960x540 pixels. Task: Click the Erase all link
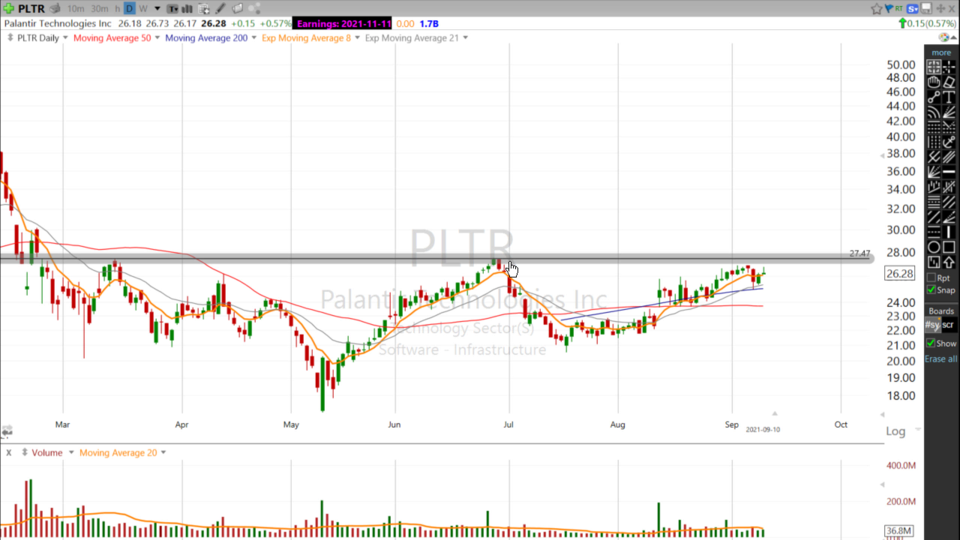click(x=940, y=359)
